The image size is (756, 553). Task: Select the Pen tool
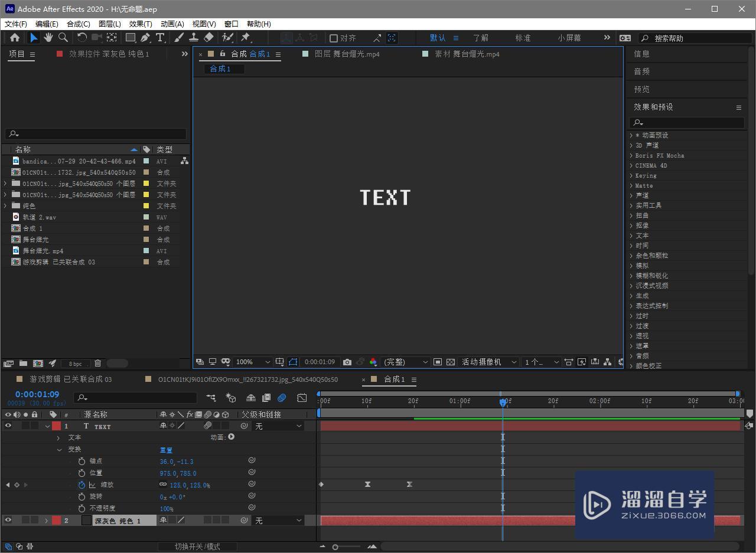pyautogui.click(x=145, y=38)
